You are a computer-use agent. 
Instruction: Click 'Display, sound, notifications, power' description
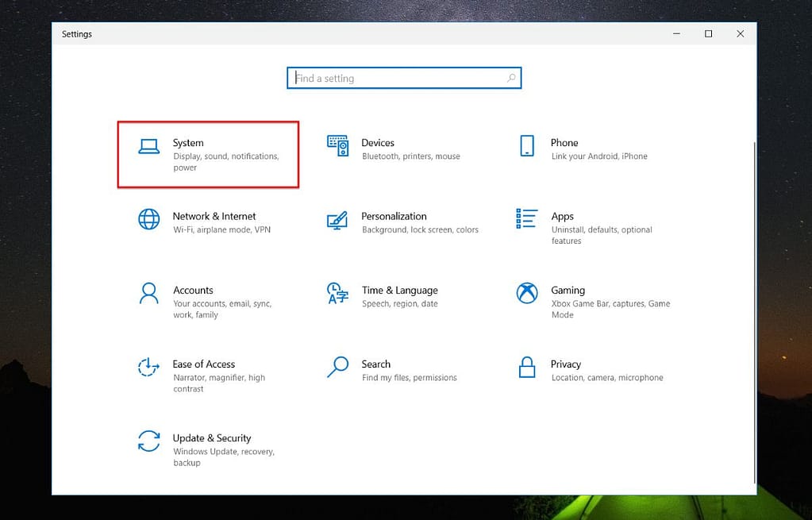tap(225, 162)
